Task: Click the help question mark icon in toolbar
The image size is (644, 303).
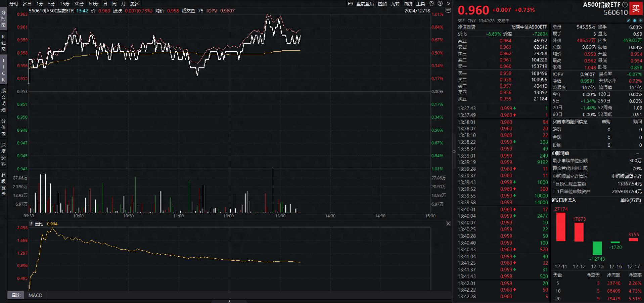Action: point(440,4)
